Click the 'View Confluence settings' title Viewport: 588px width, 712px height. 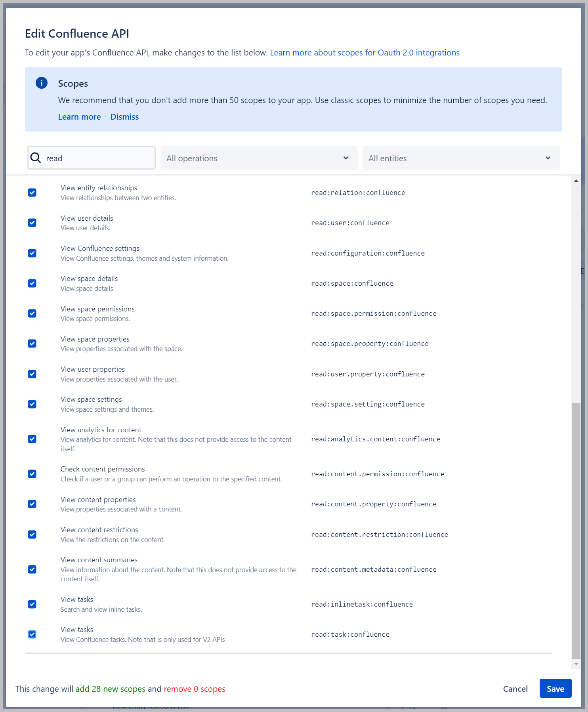pos(100,248)
